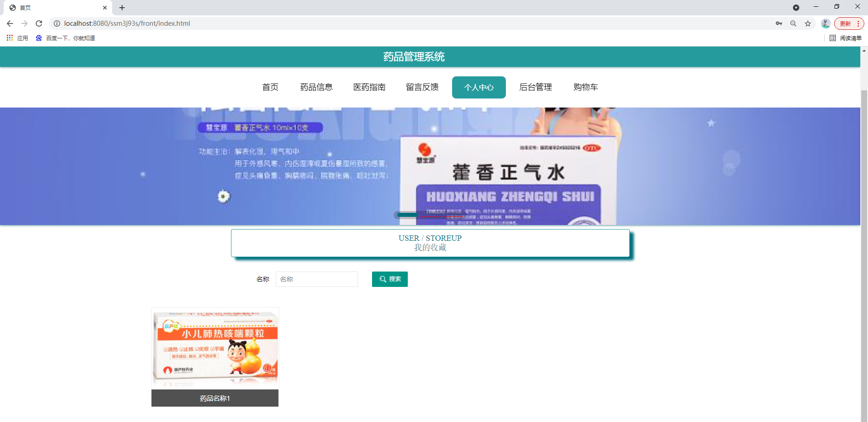Open 百度一下，你就知道 bookmark
Image resolution: width=868 pixels, height=422 pixels.
tap(66, 38)
